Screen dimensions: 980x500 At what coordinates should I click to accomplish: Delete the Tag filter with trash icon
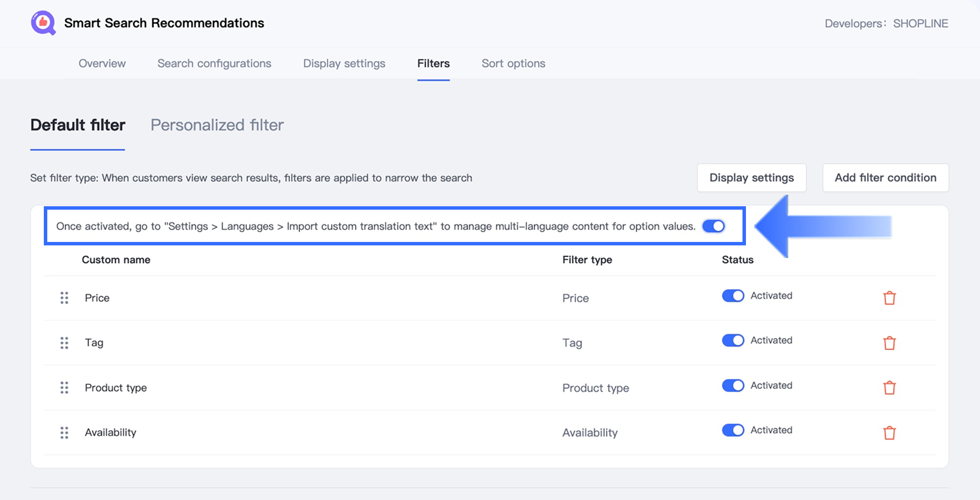(889, 343)
